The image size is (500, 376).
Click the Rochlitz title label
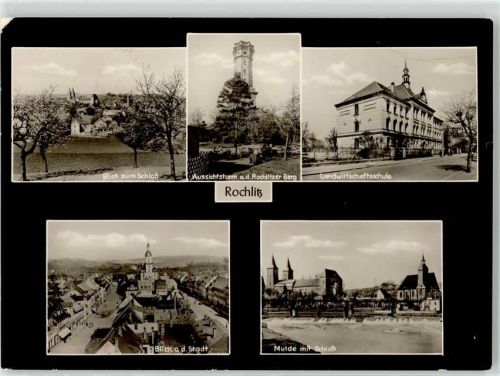(x=243, y=192)
